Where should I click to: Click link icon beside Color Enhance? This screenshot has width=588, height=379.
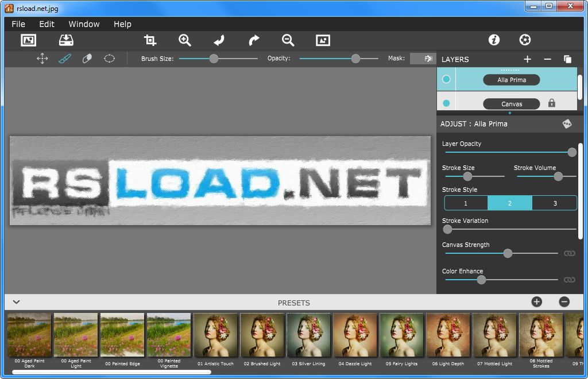(569, 280)
